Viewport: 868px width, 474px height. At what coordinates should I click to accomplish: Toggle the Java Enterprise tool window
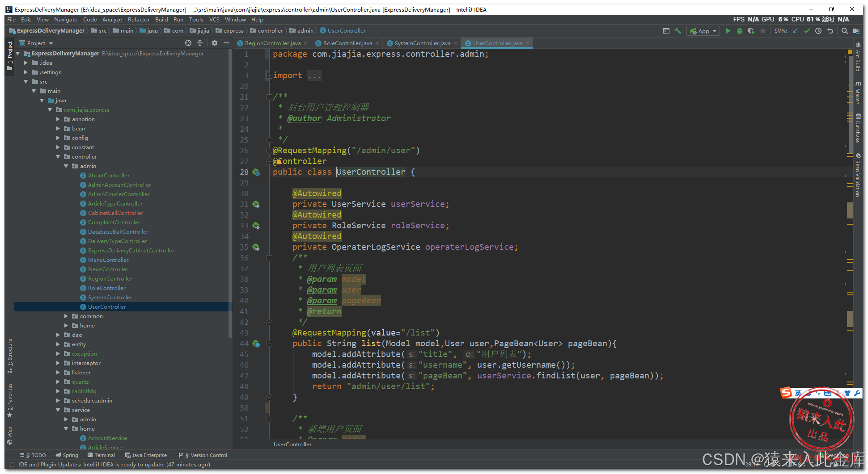coord(146,455)
